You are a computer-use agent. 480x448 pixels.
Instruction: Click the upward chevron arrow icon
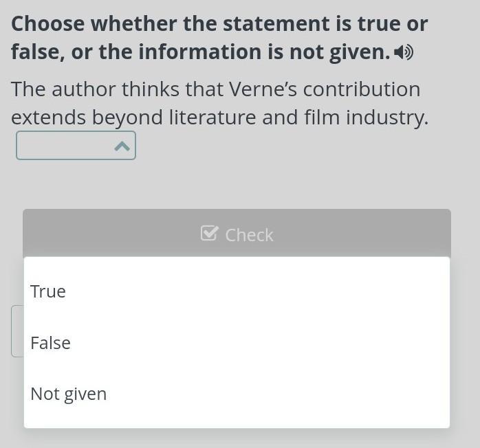pos(122,146)
